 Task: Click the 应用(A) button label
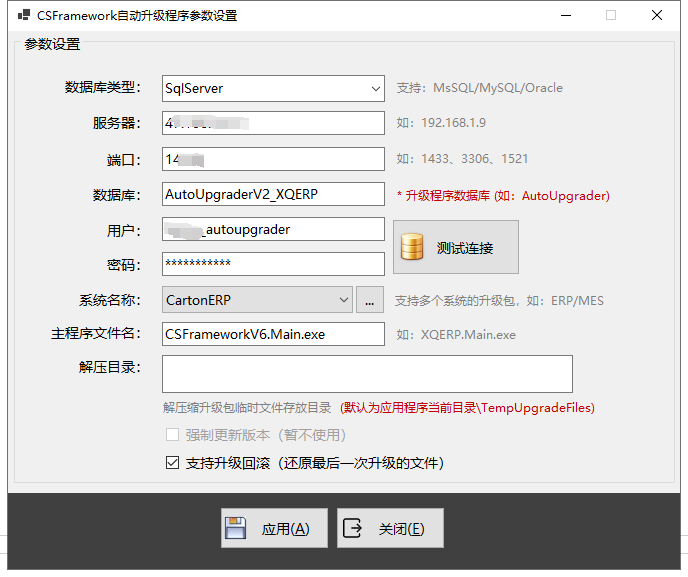pos(286,529)
